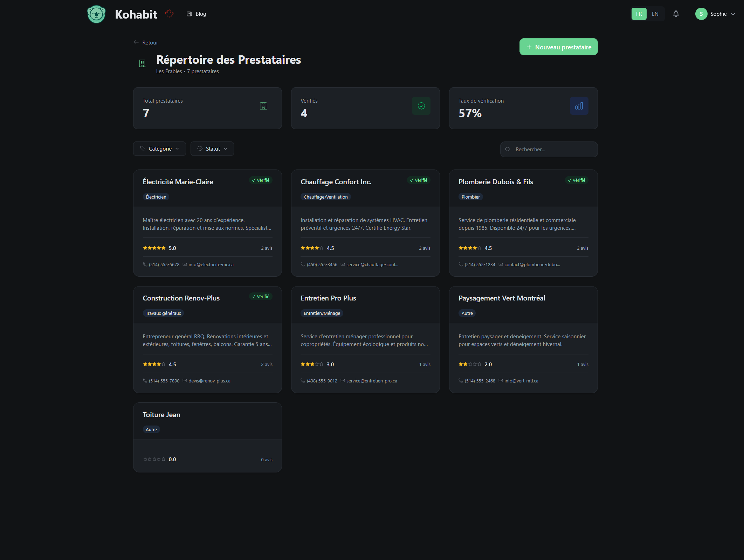Click the star rating of Toiture Jean

point(154,459)
